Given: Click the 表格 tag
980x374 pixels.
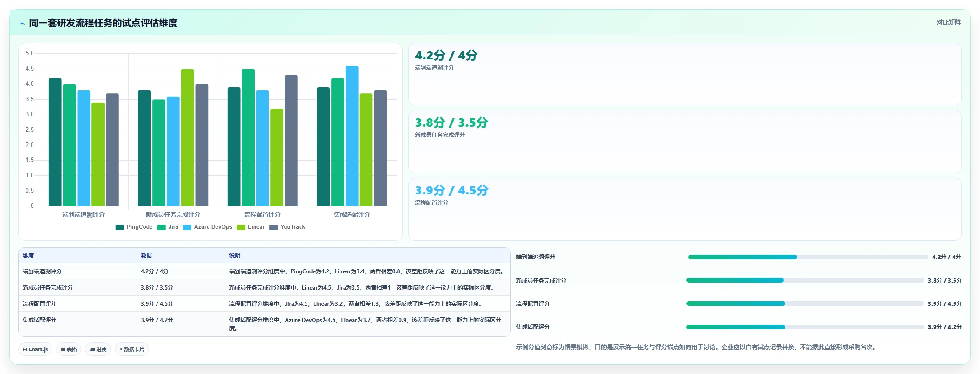Looking at the screenshot, I should click(x=69, y=349).
